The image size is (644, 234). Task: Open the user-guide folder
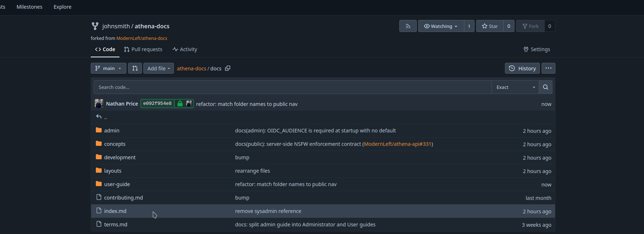point(117,184)
